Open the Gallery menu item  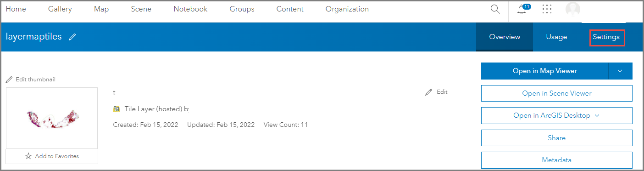pyautogui.click(x=60, y=9)
